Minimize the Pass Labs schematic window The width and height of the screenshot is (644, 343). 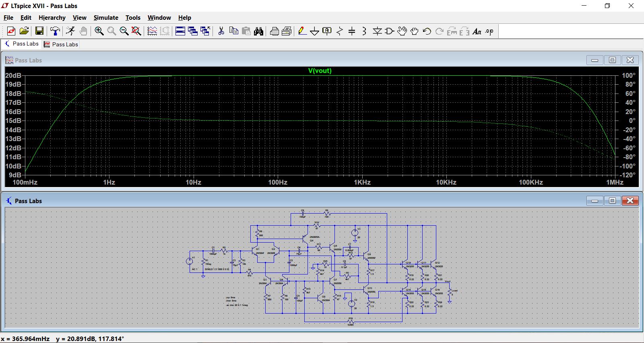594,201
